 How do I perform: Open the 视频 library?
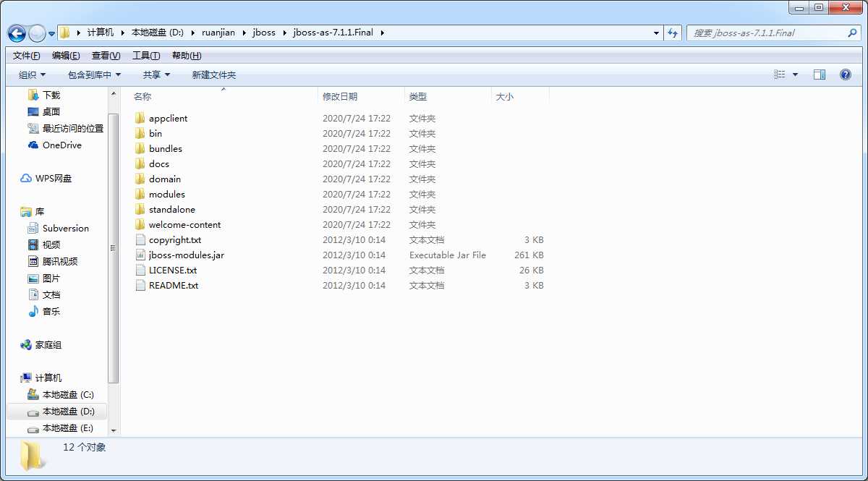pyautogui.click(x=51, y=244)
